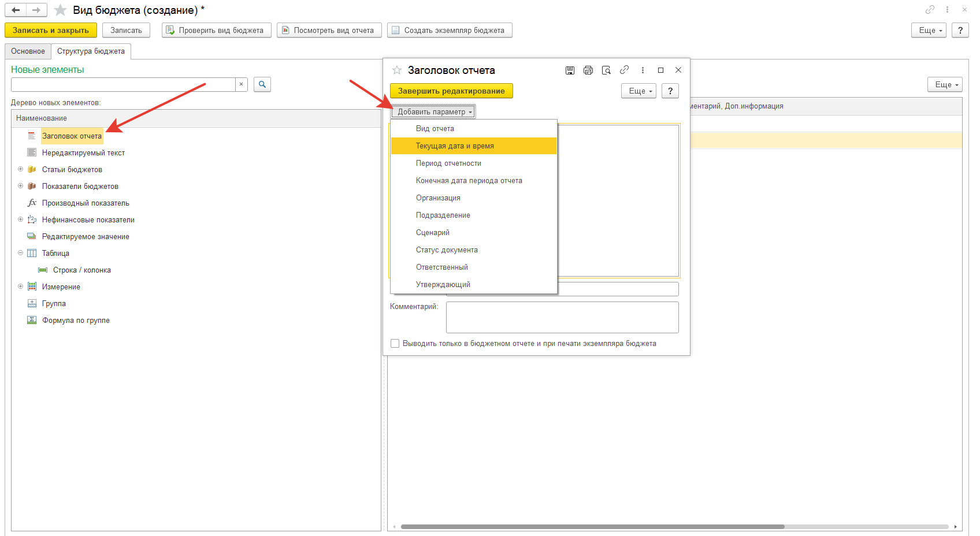Collapse the Таблица tree node
980x536 pixels.
pos(20,253)
